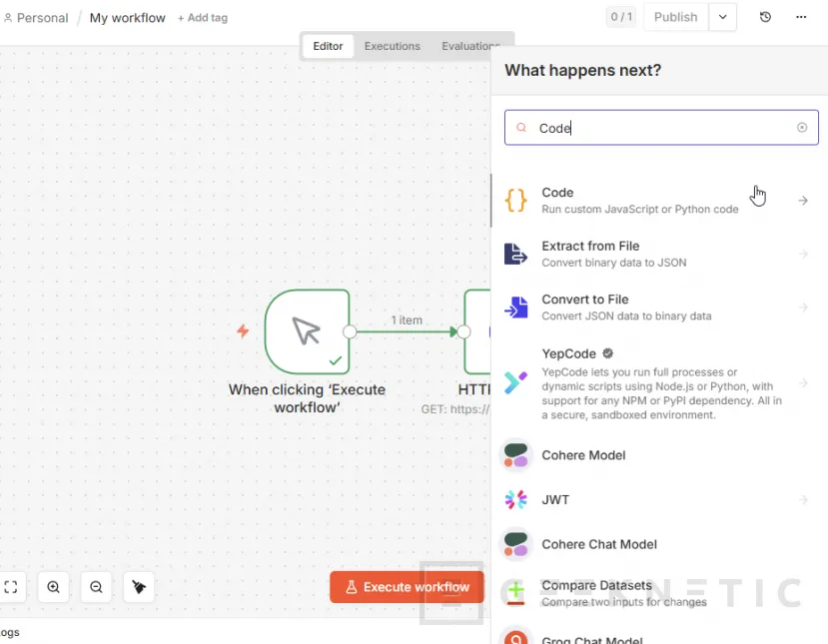Click the Add tag link
Screen dimensions: 828x644
[201, 18]
